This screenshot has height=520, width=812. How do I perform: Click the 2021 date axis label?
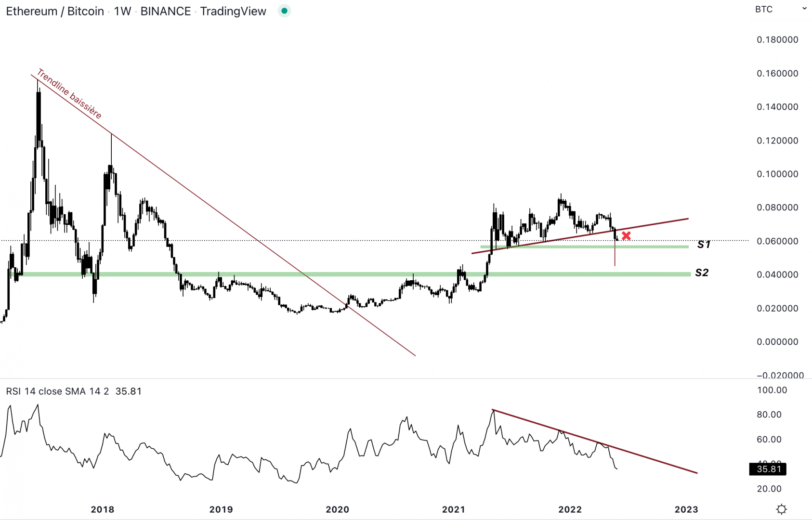(x=454, y=509)
